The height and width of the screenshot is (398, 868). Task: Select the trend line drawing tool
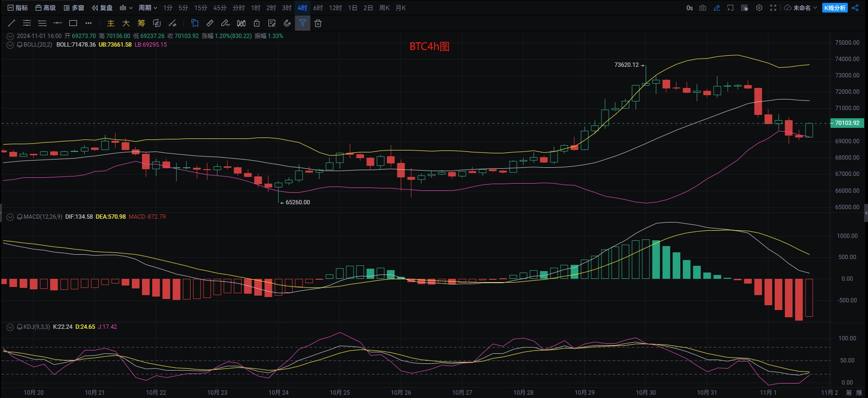tap(12, 23)
